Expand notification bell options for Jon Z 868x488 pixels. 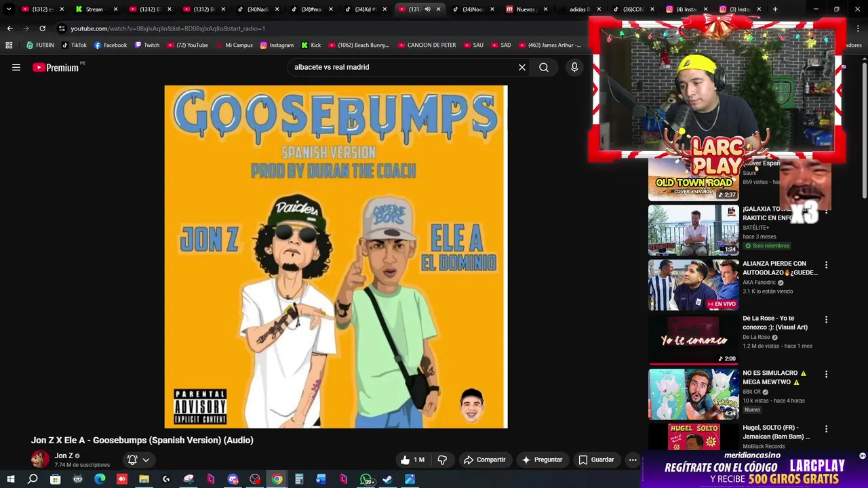146,460
